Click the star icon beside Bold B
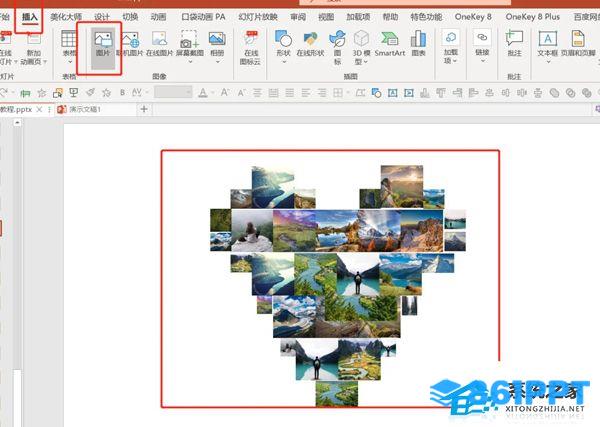The height and width of the screenshot is (427, 600). coord(106,92)
